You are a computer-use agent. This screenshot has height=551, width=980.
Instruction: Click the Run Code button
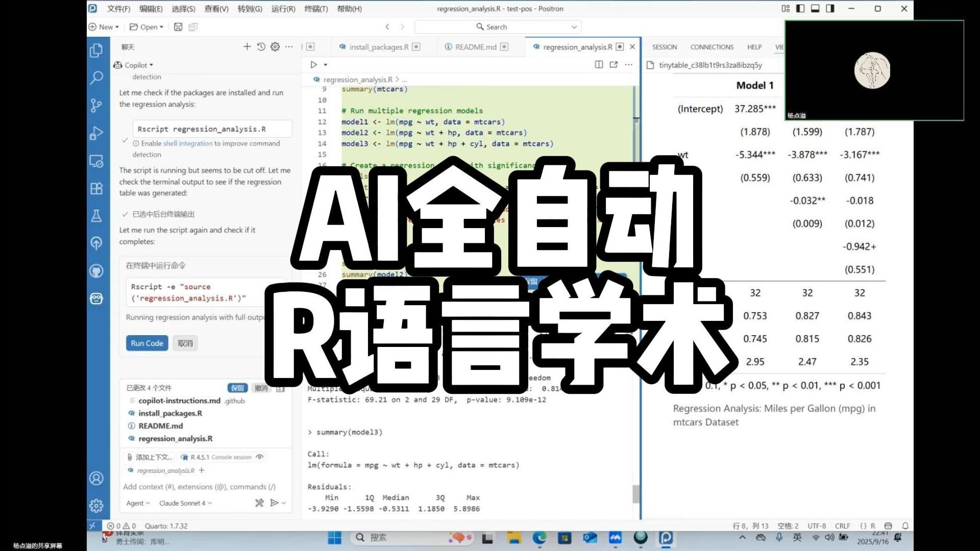[146, 343]
